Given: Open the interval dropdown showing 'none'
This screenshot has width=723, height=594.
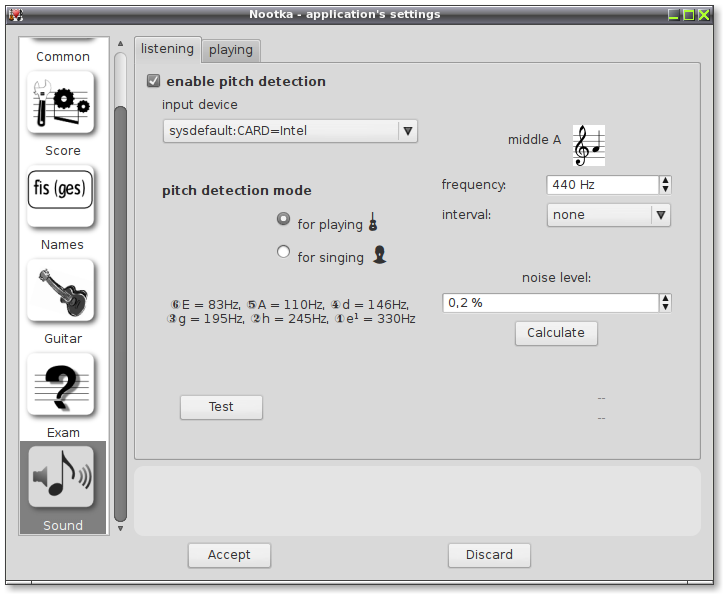Looking at the screenshot, I should coord(608,215).
